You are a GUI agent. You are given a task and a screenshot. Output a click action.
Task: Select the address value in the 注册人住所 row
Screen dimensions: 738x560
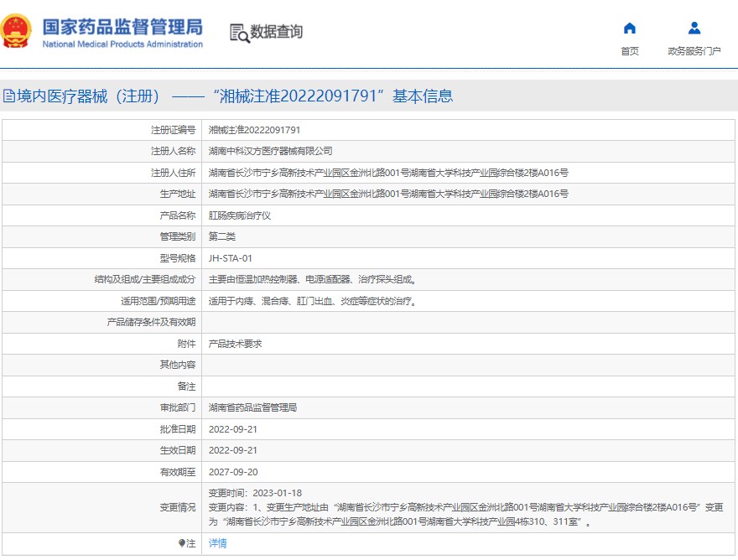pyautogui.click(x=388, y=173)
